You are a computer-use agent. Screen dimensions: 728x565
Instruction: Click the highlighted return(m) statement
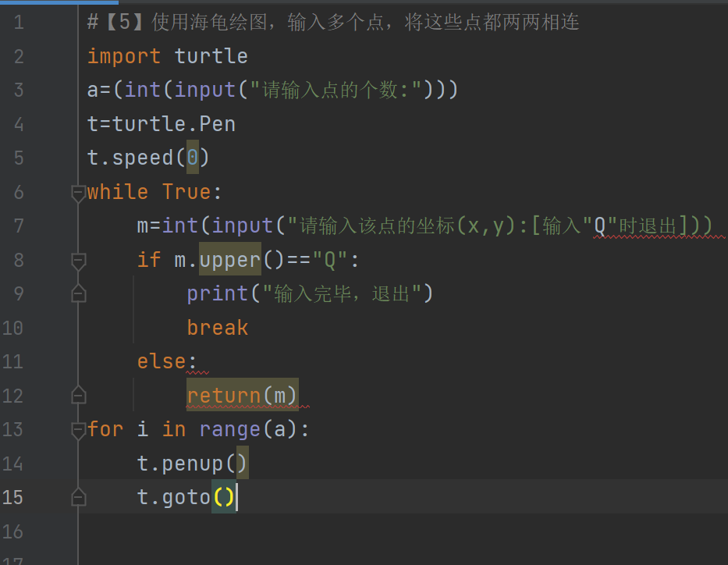242,396
